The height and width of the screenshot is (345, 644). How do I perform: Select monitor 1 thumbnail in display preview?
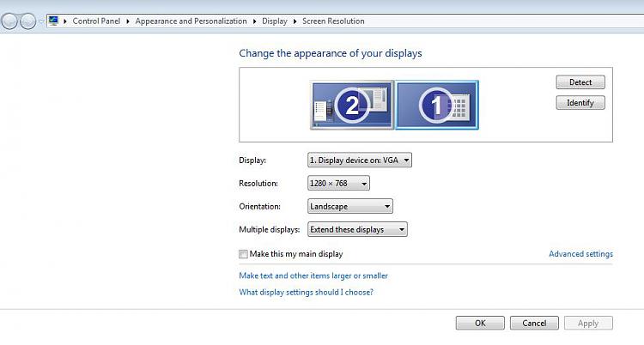pos(437,106)
